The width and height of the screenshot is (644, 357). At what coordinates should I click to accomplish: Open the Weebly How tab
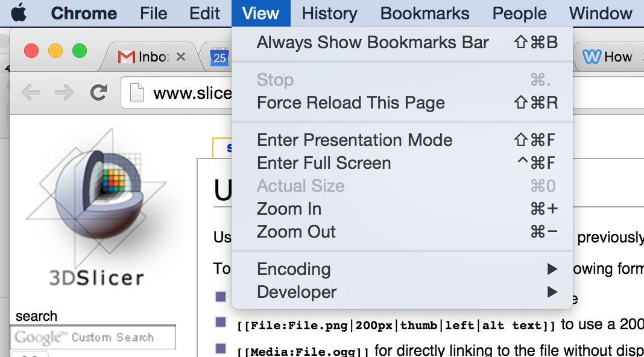tap(609, 57)
